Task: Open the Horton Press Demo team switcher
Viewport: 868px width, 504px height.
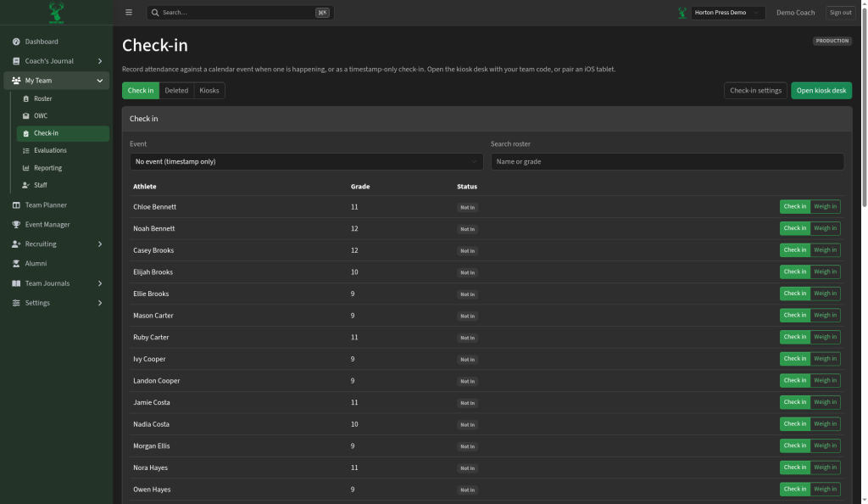Action: [728, 12]
